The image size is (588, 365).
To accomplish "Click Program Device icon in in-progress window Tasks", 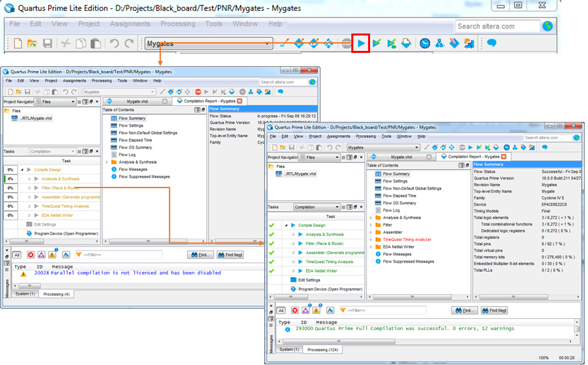I will pyautogui.click(x=30, y=234).
